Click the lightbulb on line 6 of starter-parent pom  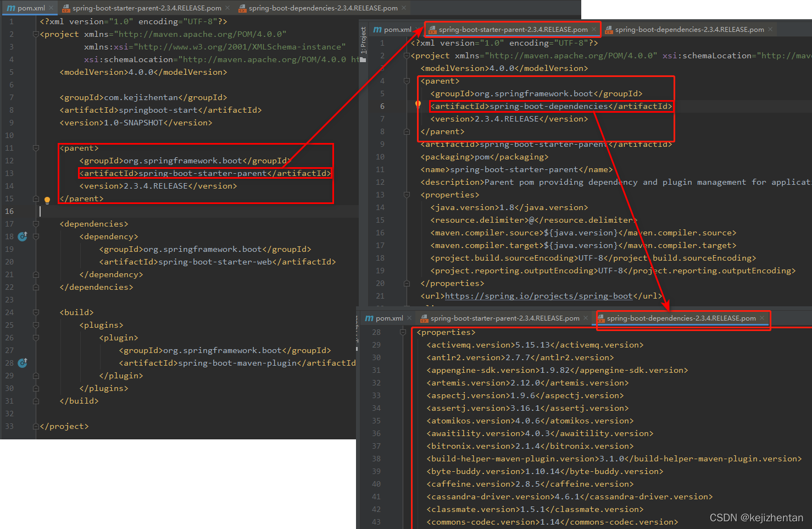click(x=418, y=104)
